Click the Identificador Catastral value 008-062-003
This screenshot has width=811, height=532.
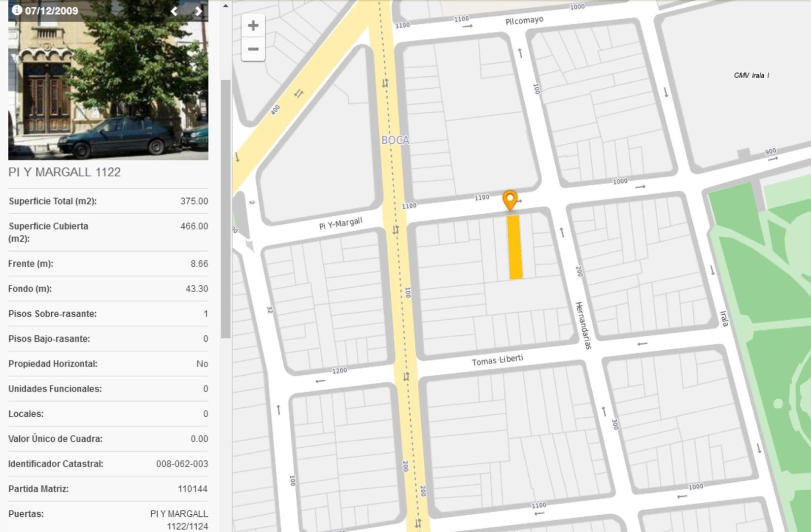click(182, 464)
